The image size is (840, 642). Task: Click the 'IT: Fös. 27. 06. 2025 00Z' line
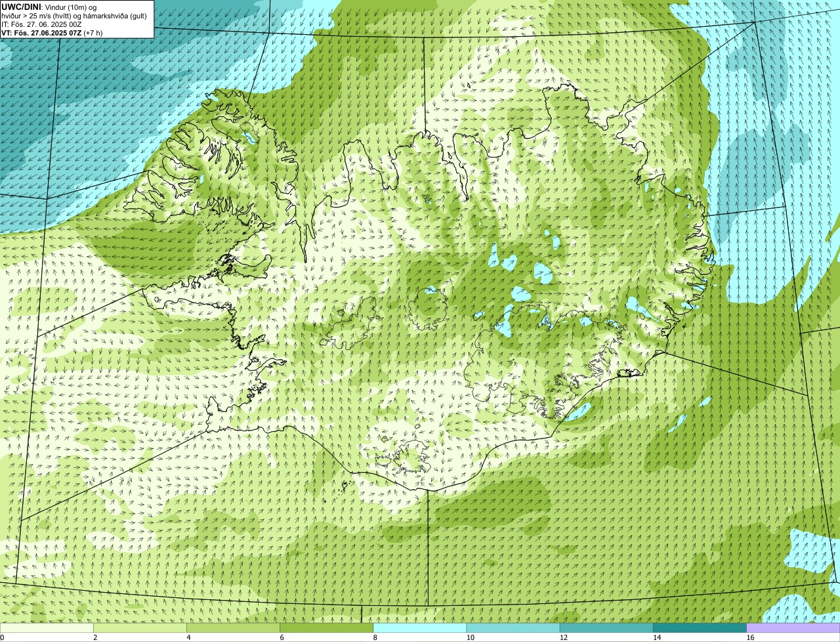point(41,24)
